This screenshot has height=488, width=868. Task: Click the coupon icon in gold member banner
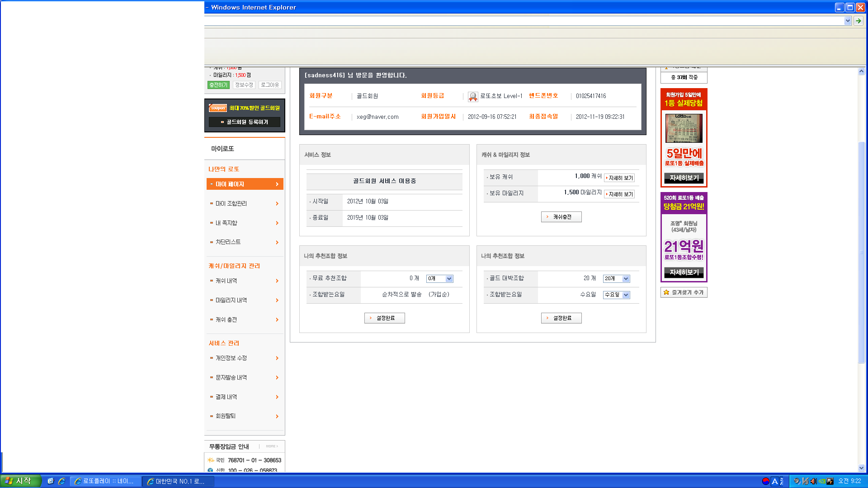coord(218,108)
